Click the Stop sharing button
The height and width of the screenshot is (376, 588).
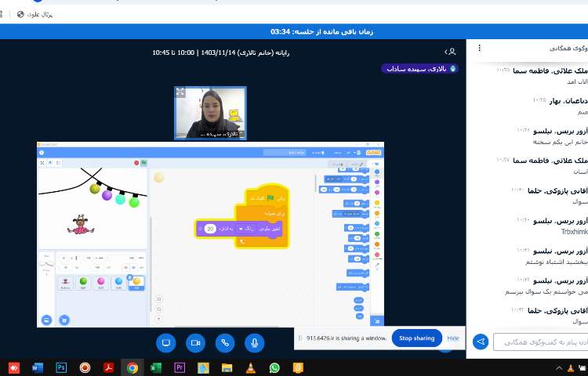pyautogui.click(x=416, y=338)
